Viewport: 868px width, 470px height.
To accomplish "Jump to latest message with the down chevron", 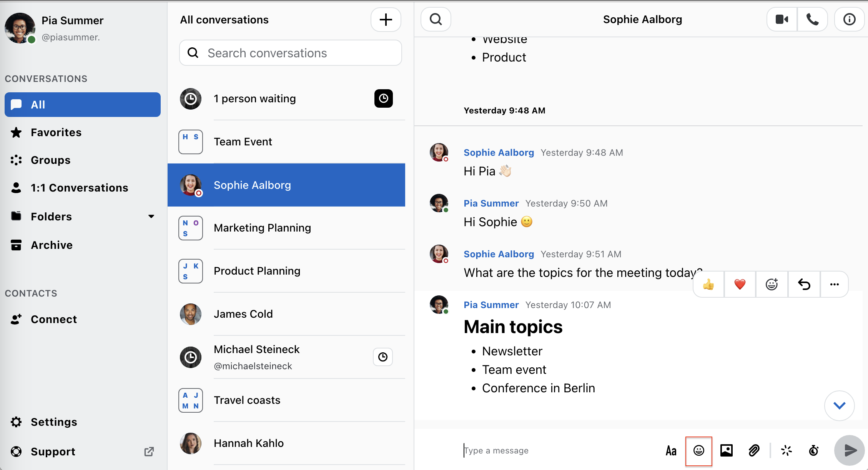I will click(839, 405).
